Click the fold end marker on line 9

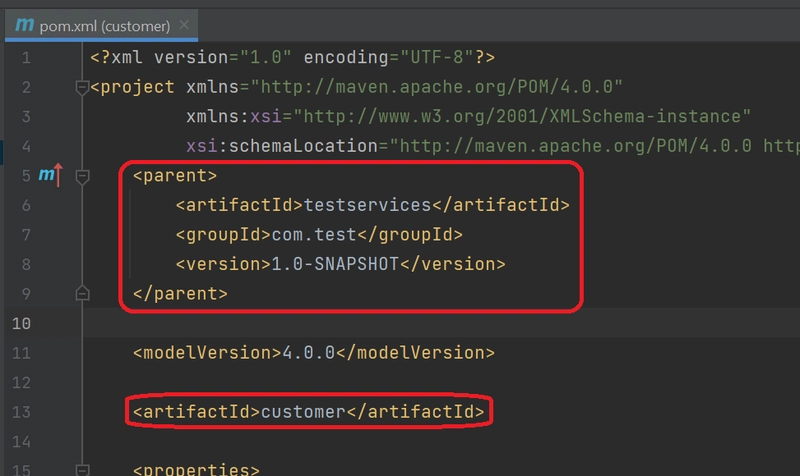point(82,293)
